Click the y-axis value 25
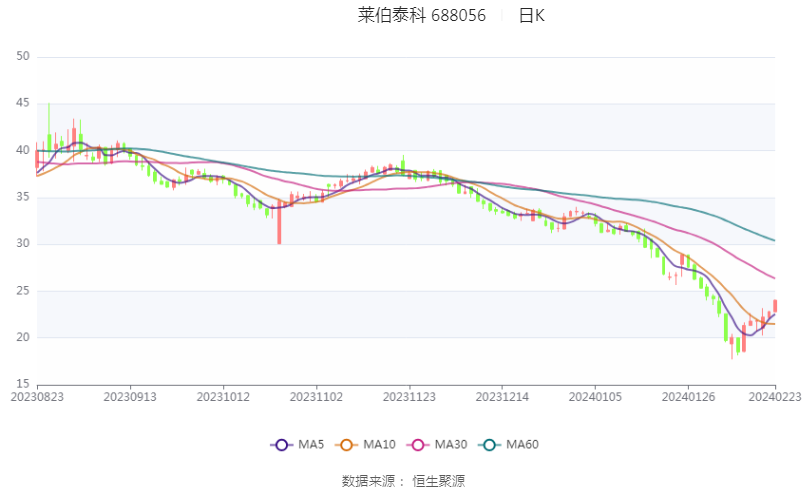 [23, 291]
